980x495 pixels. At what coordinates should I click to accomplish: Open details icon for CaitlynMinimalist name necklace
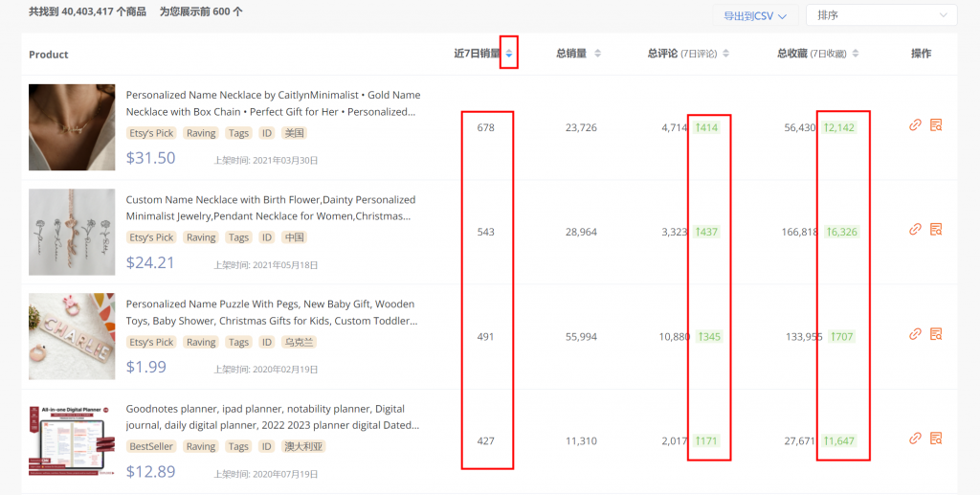[x=936, y=125]
